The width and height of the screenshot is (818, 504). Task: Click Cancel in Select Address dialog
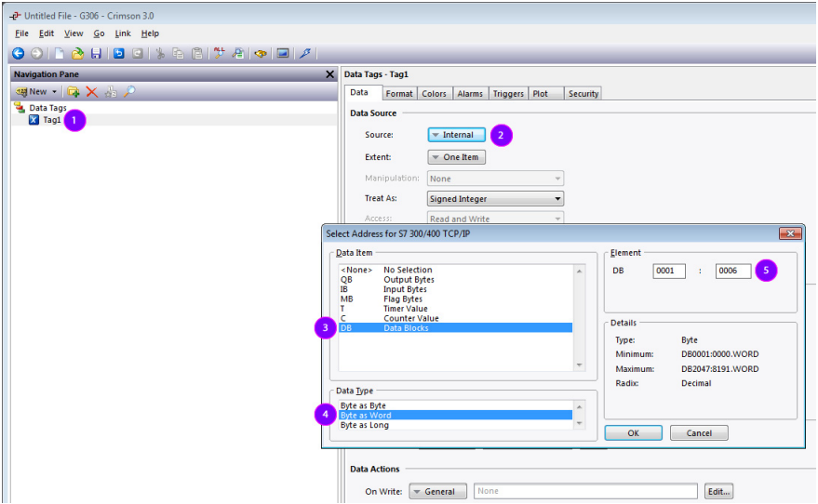699,433
